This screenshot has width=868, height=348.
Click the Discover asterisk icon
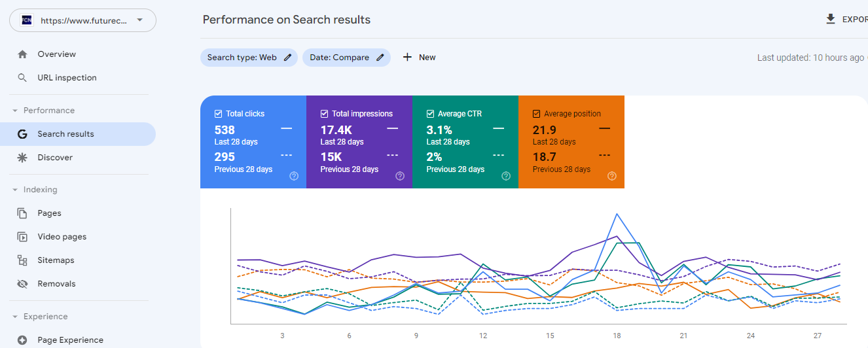[22, 158]
